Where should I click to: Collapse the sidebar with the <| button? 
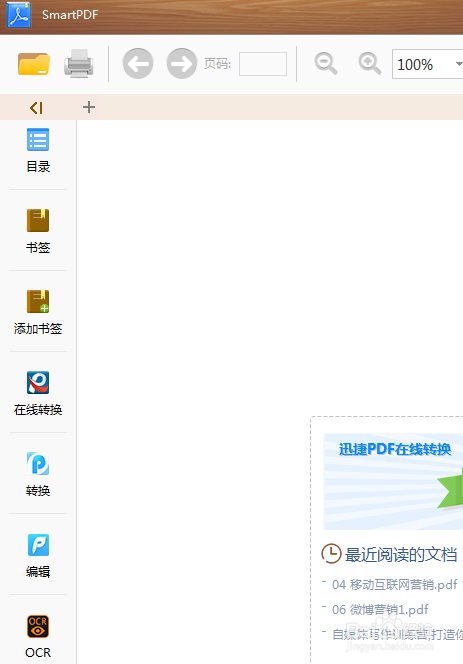36,108
